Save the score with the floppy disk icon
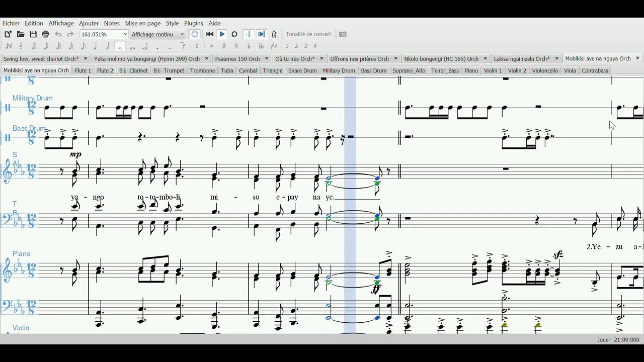 pos(33,34)
